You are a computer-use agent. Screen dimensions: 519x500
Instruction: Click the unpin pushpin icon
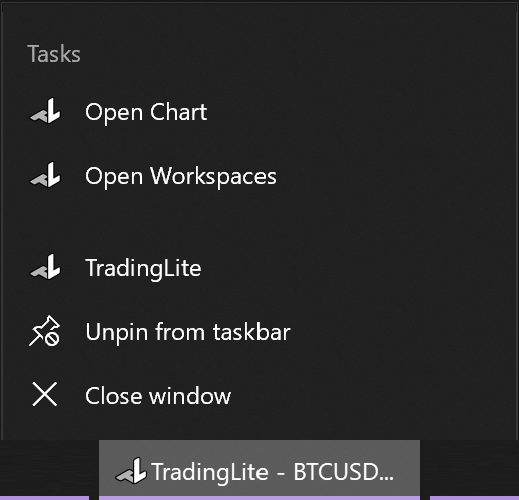pos(45,331)
